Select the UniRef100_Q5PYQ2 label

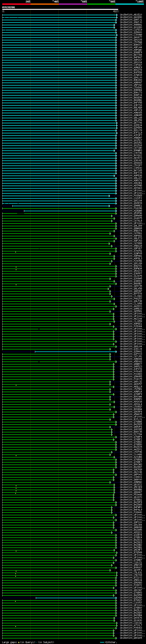[131, 85]
